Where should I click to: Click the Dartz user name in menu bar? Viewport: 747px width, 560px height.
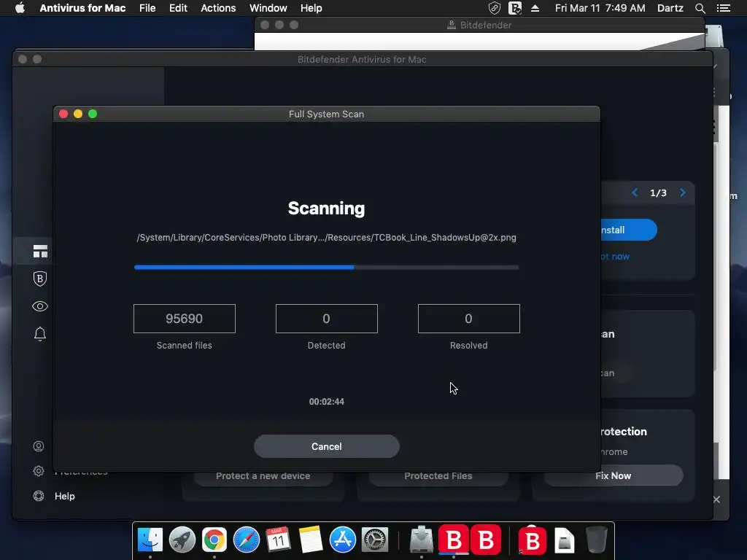click(670, 8)
